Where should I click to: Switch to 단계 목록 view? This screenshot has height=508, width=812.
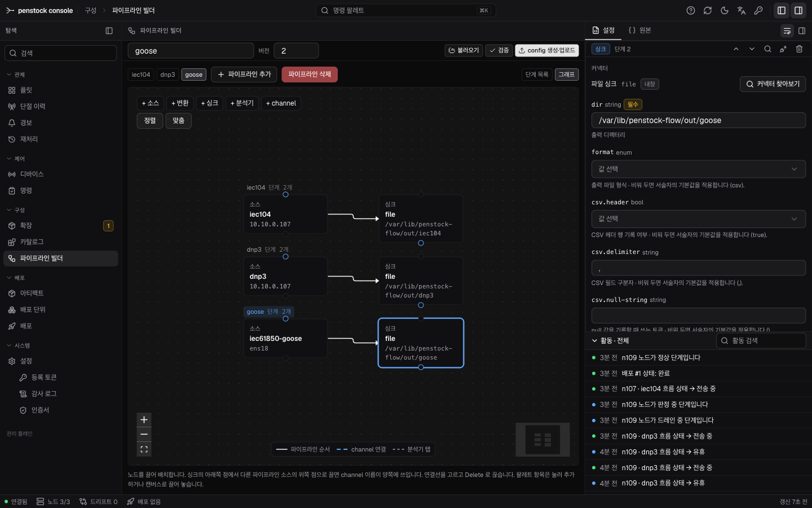point(537,75)
